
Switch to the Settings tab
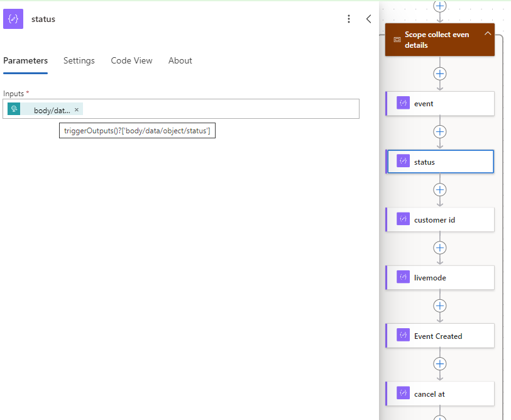[x=79, y=60]
